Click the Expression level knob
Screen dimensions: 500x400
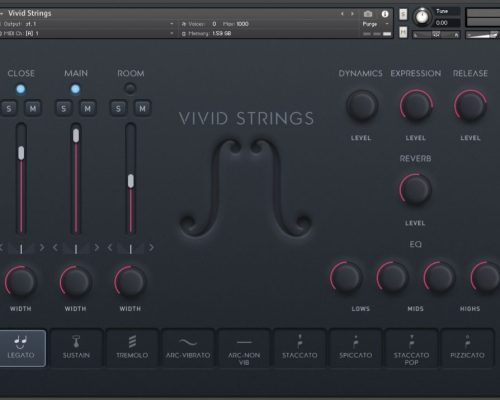(416, 105)
